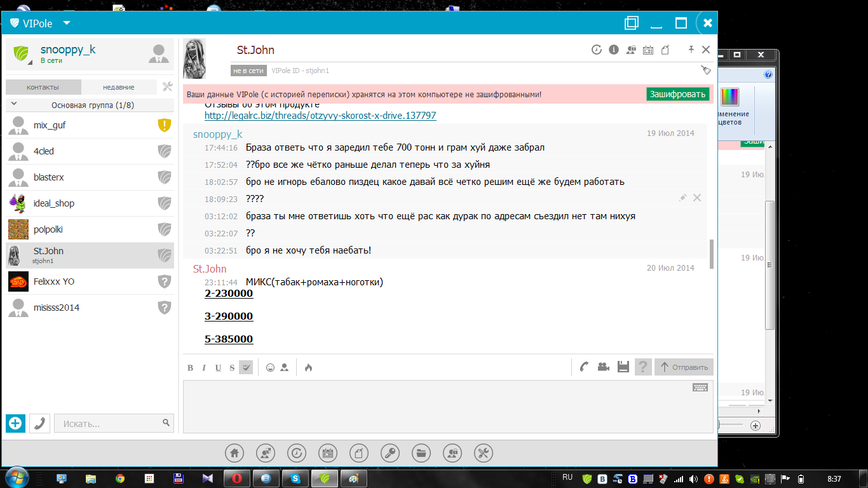Image resolution: width=868 pixels, height=488 pixels.
Task: Open snooppy_k profile avatar
Action: point(159,53)
